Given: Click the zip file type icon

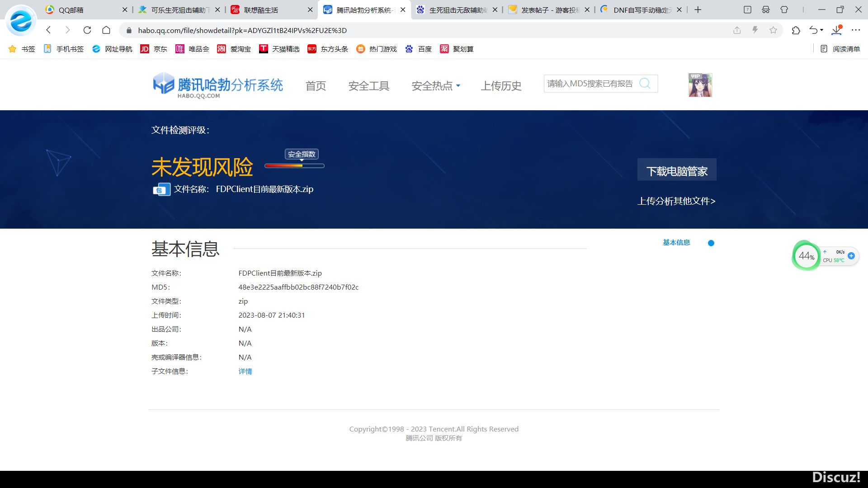Looking at the screenshot, I should (161, 189).
